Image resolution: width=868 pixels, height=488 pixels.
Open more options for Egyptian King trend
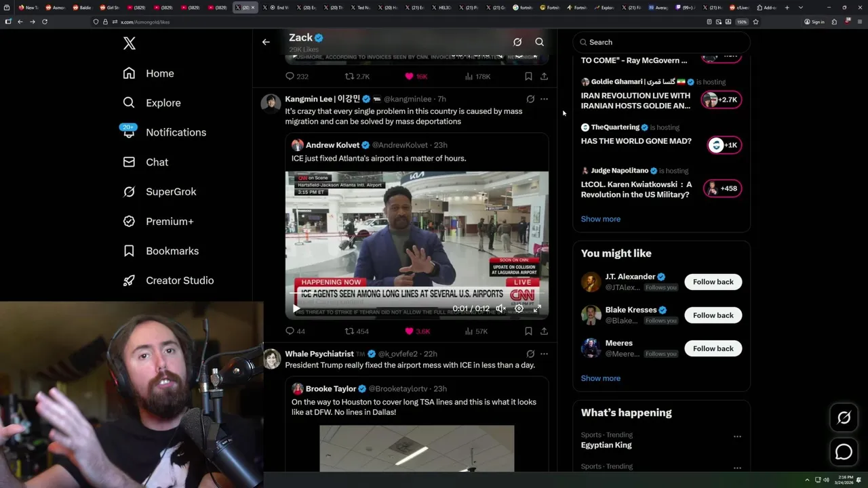click(737, 436)
